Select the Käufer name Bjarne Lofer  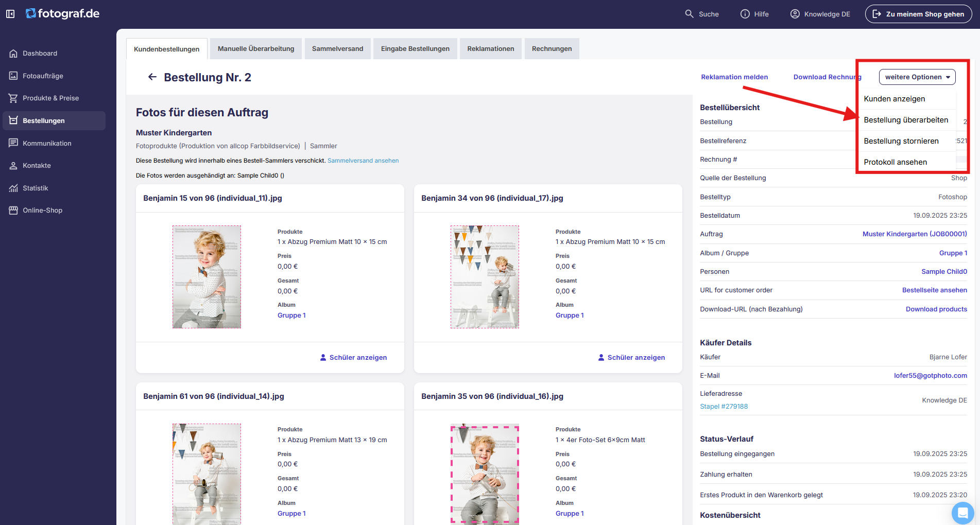pos(948,357)
